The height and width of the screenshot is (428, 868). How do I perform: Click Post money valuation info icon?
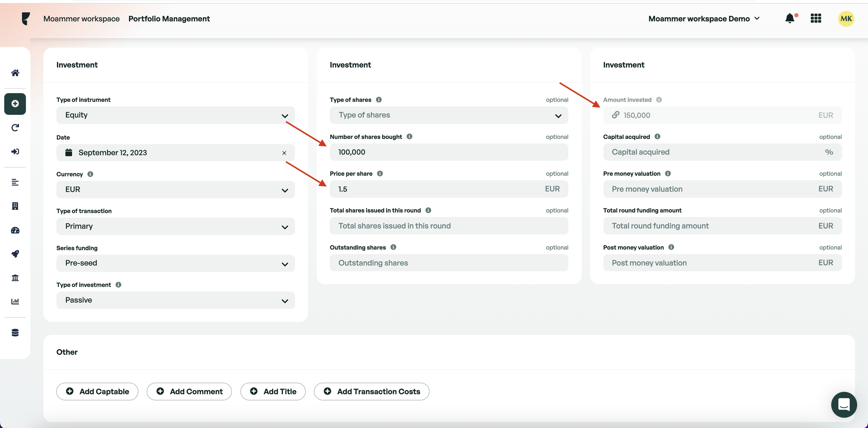tap(671, 247)
